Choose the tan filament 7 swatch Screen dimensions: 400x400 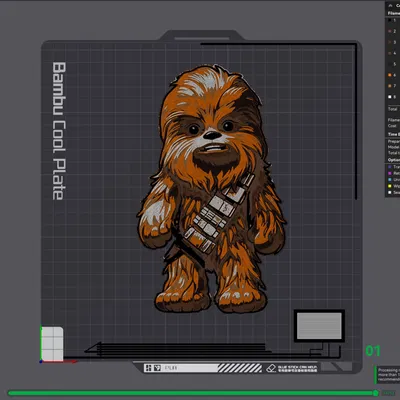[x=389, y=86]
